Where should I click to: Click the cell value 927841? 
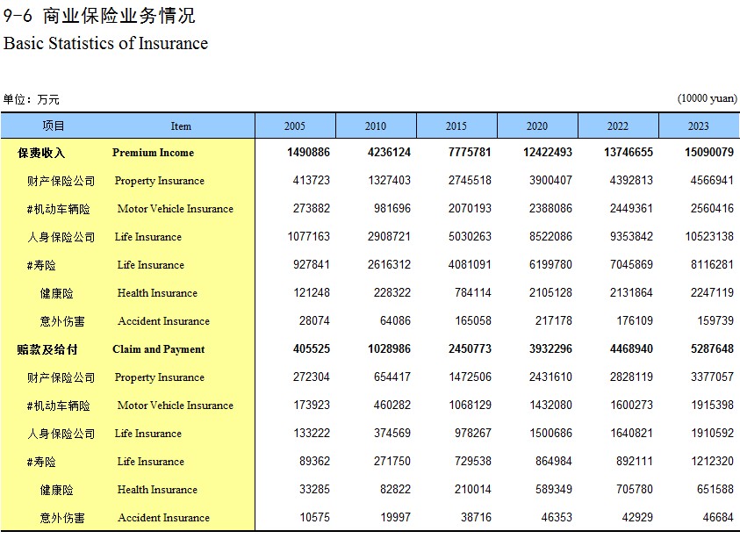pos(311,265)
